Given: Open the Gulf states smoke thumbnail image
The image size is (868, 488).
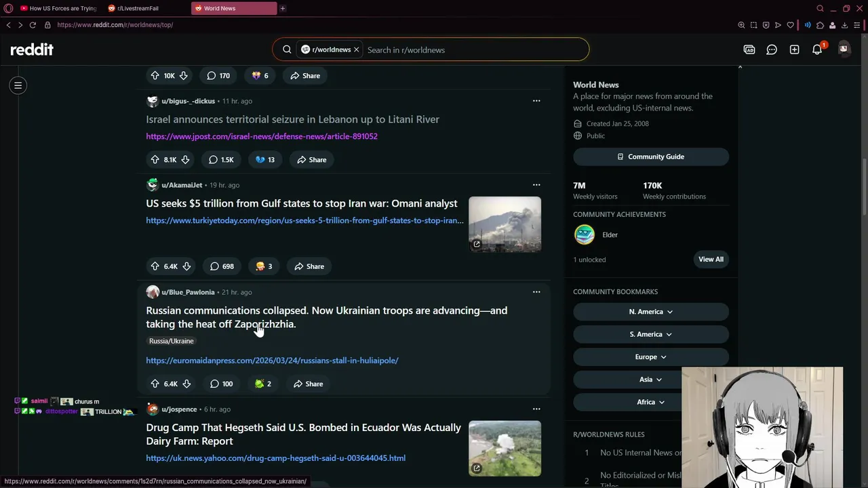Looking at the screenshot, I should (x=505, y=224).
